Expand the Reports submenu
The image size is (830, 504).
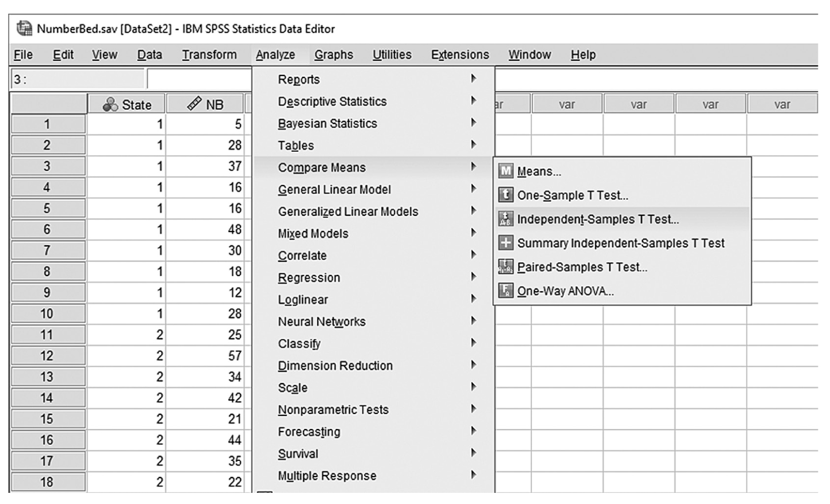(x=373, y=79)
